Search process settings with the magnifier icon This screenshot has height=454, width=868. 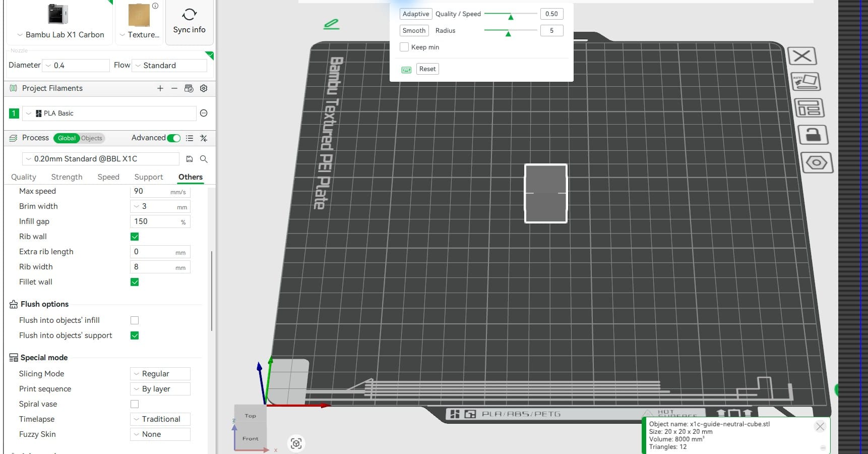[x=204, y=159]
